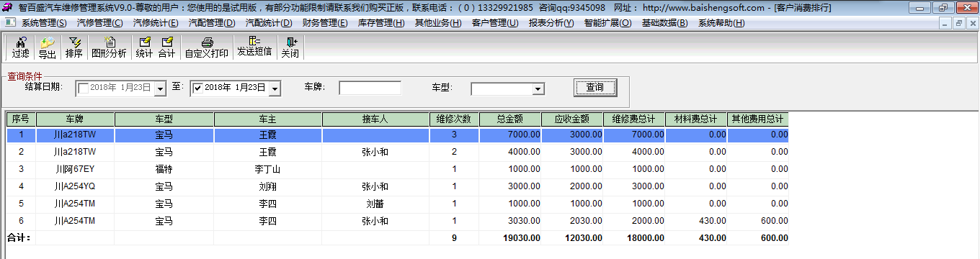Click 福特 car model cell

pyautogui.click(x=164, y=169)
